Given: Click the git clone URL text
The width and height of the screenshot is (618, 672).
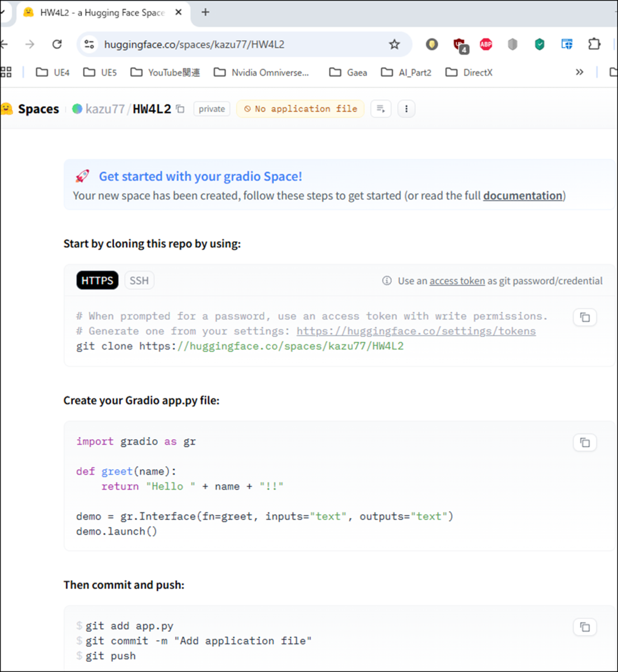Looking at the screenshot, I should 271,346.
